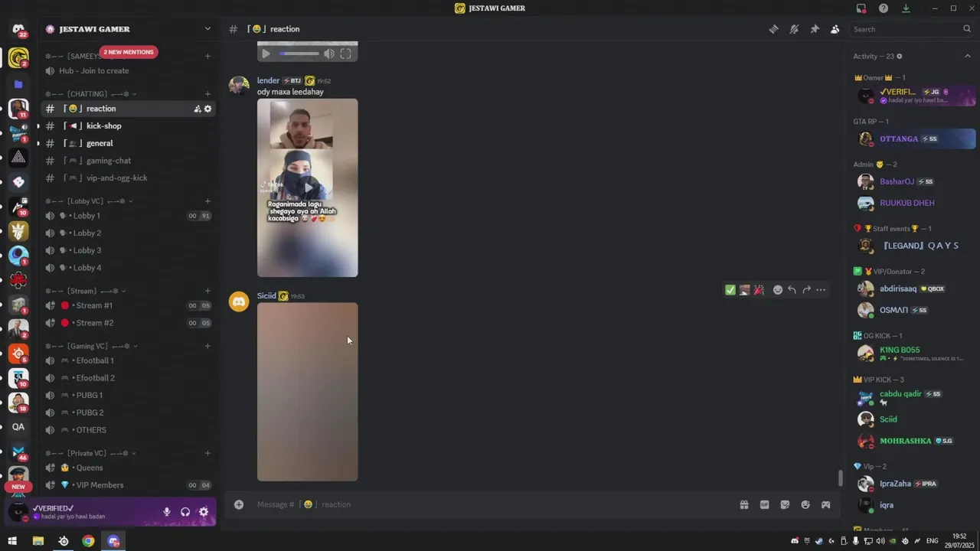Adjust top video's progress bar
The height and width of the screenshot is (551, 980).
(x=299, y=54)
